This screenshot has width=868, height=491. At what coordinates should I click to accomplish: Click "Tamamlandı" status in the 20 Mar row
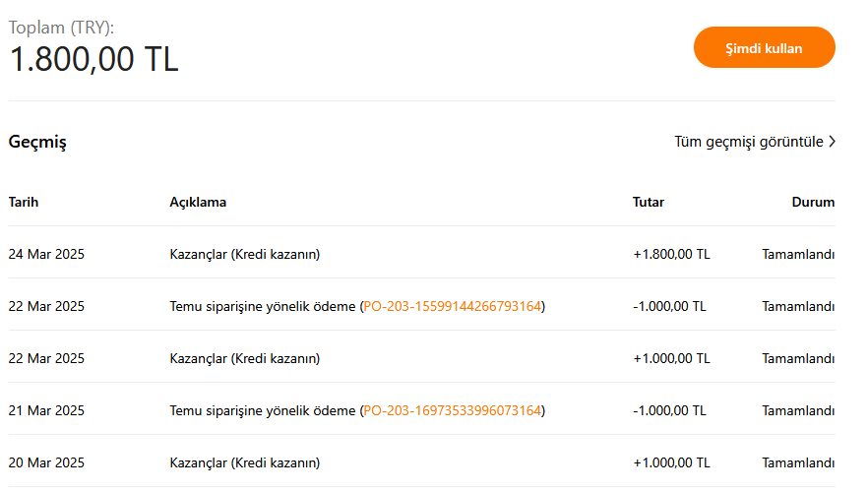(798, 462)
